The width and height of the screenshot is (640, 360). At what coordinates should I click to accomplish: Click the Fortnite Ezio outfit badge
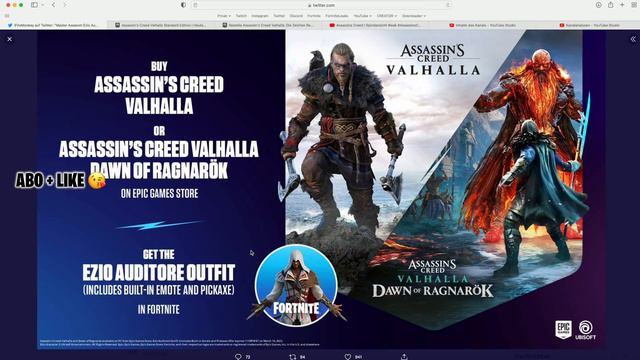click(x=296, y=285)
